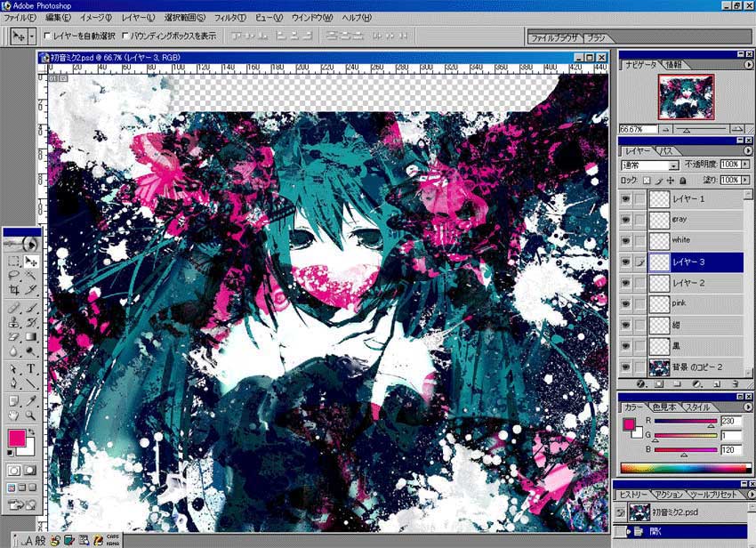Switch to Quick Mask mode
Screen dimensions: 756x548
(x=30, y=471)
